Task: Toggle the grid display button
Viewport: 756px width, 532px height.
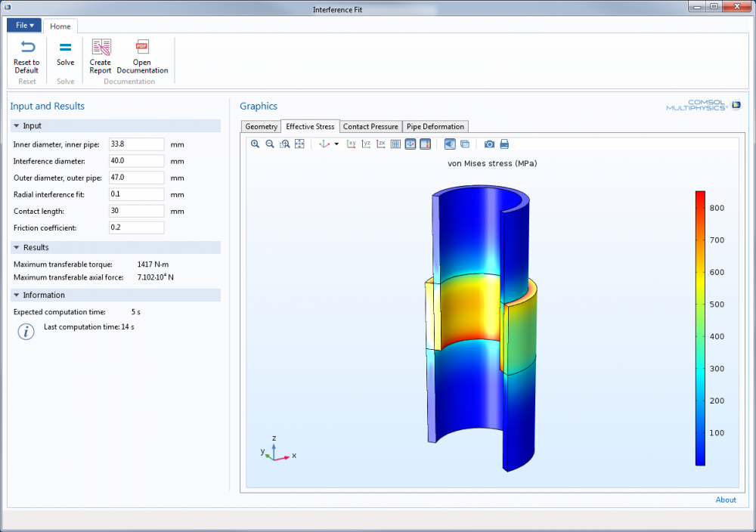Action: (395, 144)
